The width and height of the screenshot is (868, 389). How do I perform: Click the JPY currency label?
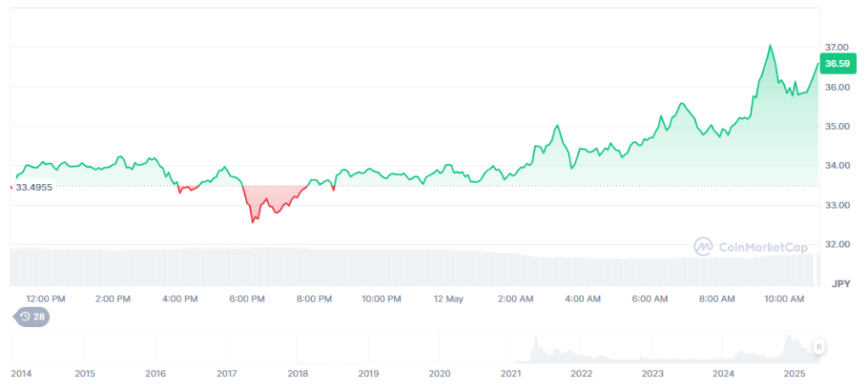(841, 283)
